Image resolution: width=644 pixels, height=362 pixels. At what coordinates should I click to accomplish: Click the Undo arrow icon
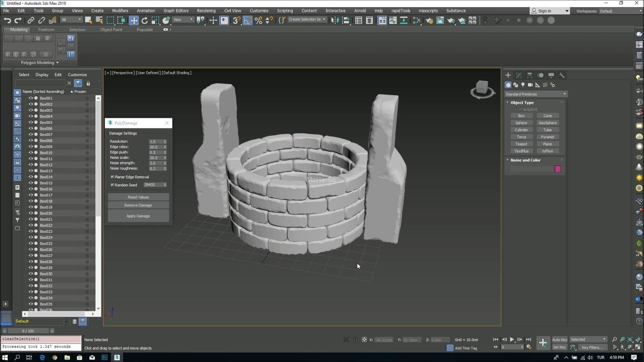coord(7,20)
